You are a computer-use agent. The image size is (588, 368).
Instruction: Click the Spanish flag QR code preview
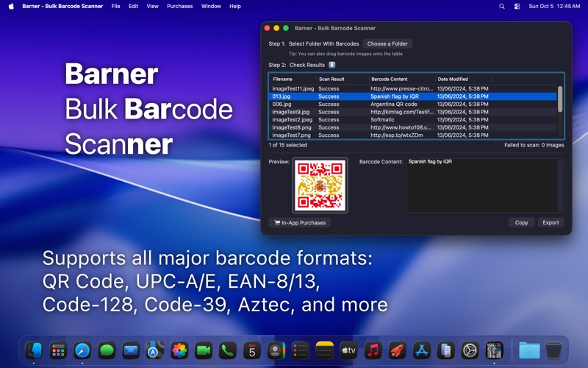click(x=320, y=185)
